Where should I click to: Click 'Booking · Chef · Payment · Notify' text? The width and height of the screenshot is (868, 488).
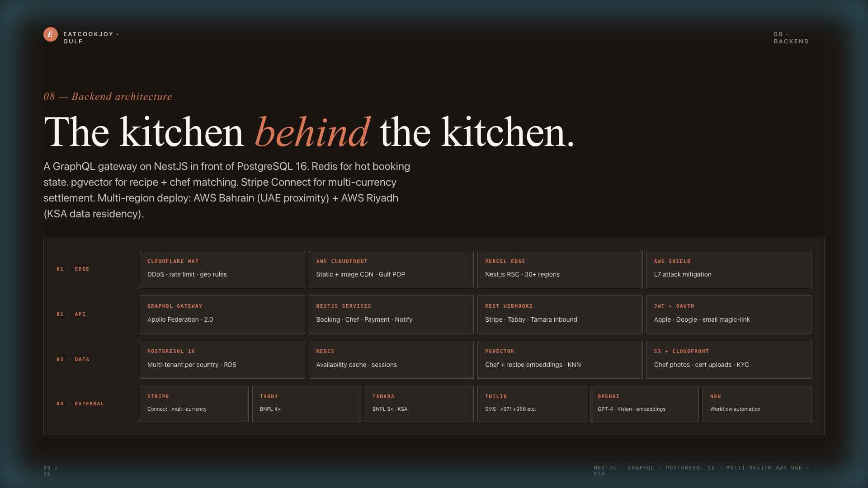pyautogui.click(x=364, y=320)
